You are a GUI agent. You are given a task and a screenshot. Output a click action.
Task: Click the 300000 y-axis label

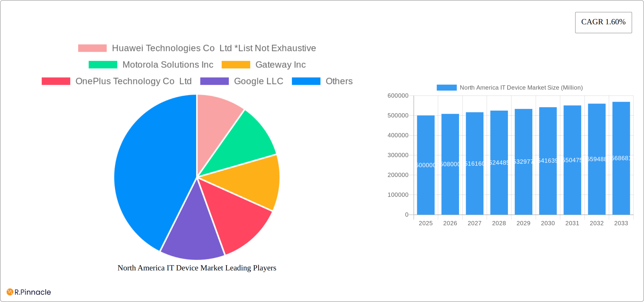click(398, 155)
